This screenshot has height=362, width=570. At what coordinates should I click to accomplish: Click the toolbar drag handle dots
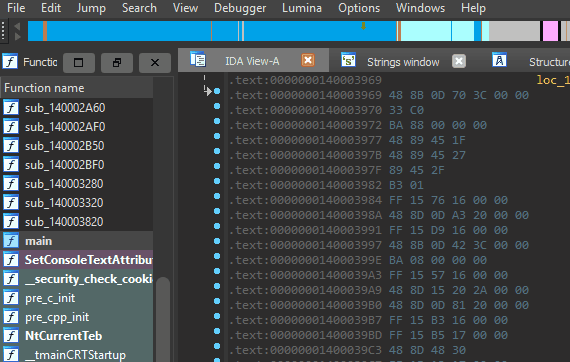[3, 31]
